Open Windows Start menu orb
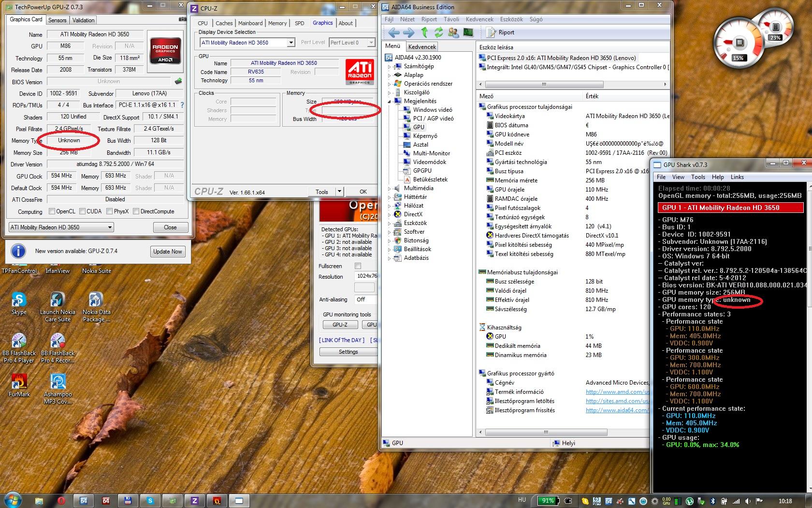This screenshot has width=812, height=508. 13,500
